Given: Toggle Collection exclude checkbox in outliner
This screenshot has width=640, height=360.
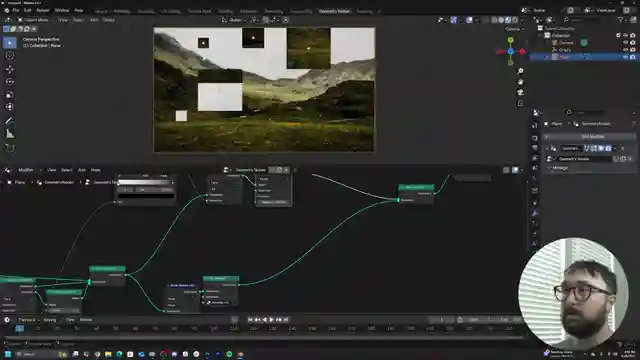Looking at the screenshot, I should tap(618, 36).
